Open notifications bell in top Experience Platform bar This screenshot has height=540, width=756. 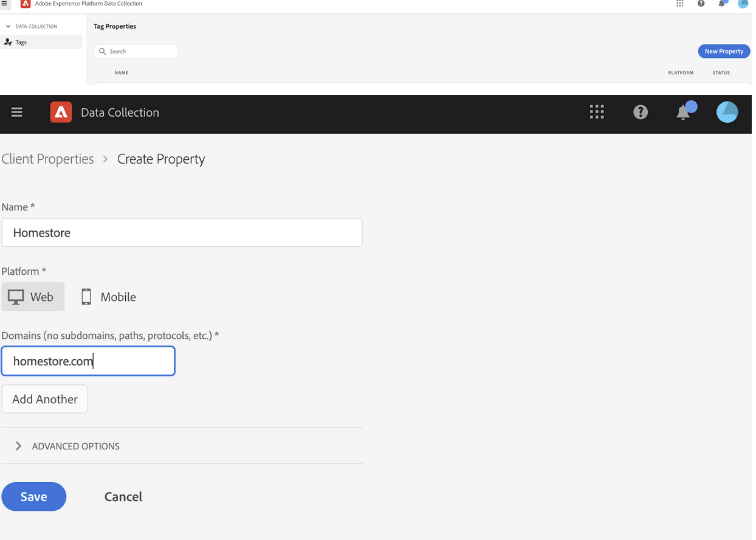tap(723, 3)
